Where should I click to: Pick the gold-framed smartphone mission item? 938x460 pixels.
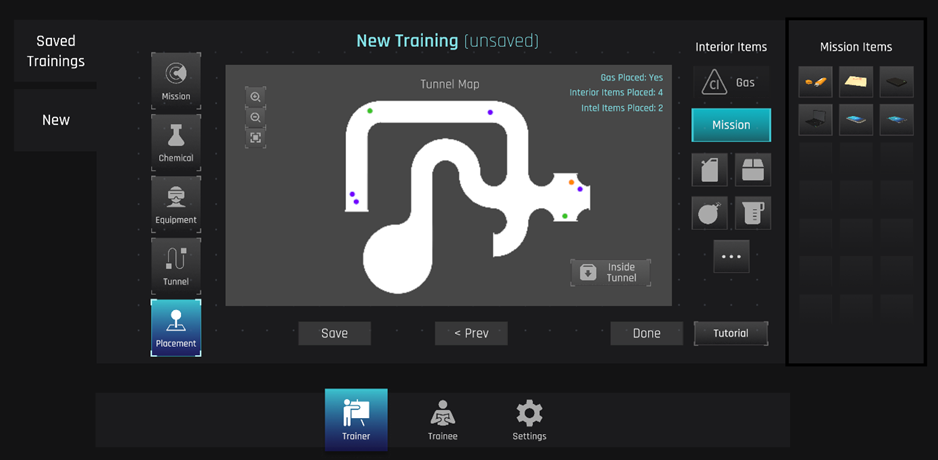pyautogui.click(x=856, y=120)
